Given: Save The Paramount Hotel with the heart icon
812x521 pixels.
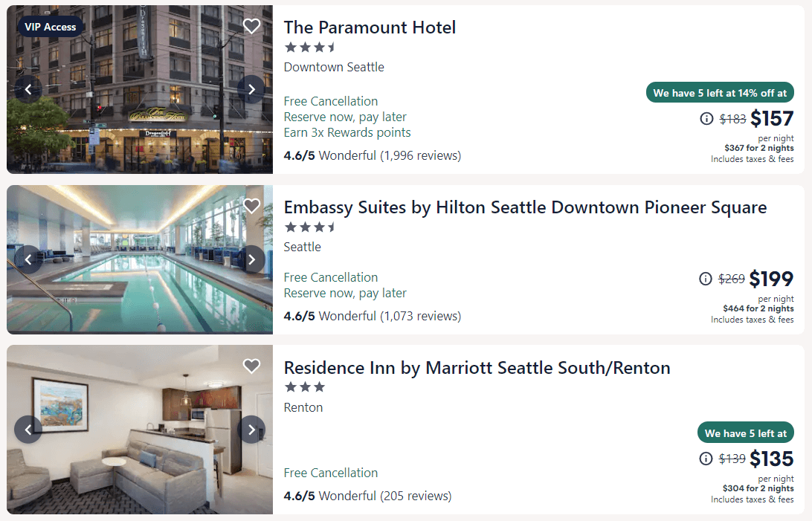Looking at the screenshot, I should [x=251, y=25].
